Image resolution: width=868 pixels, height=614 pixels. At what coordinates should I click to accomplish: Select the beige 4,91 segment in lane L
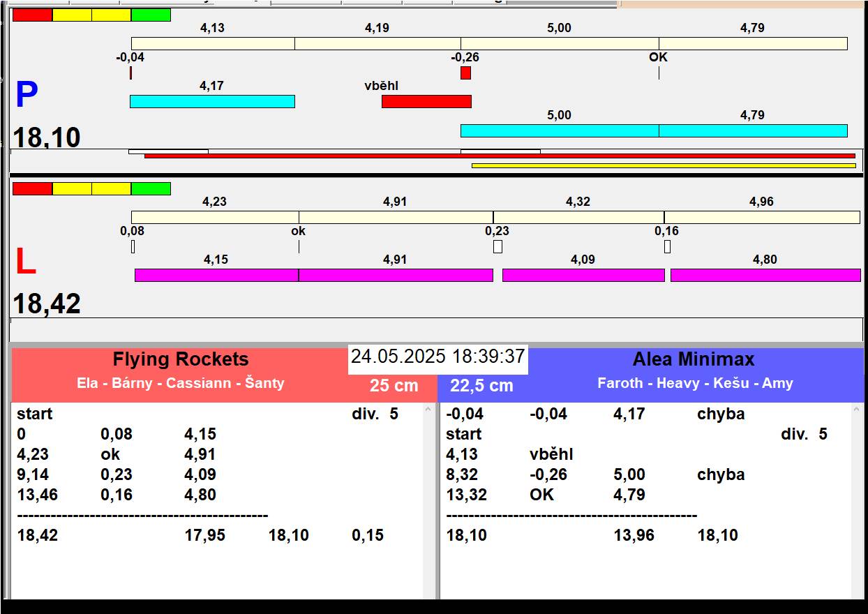396,217
